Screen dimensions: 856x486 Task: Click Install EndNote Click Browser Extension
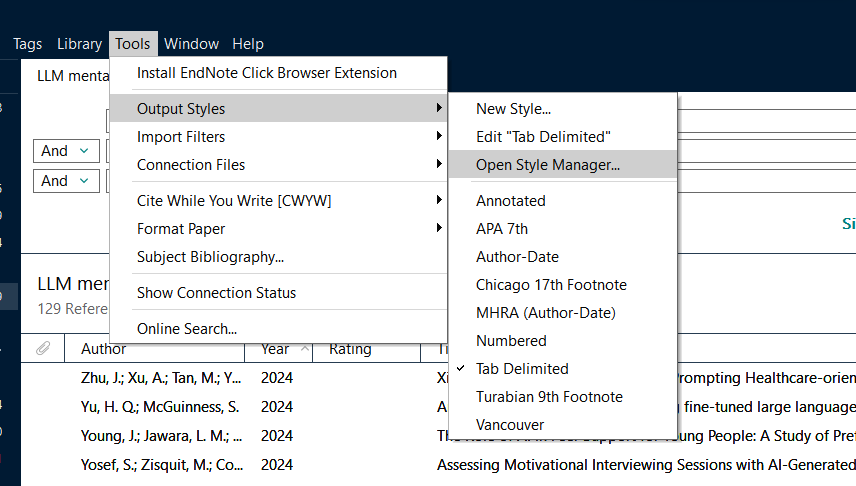tap(267, 73)
